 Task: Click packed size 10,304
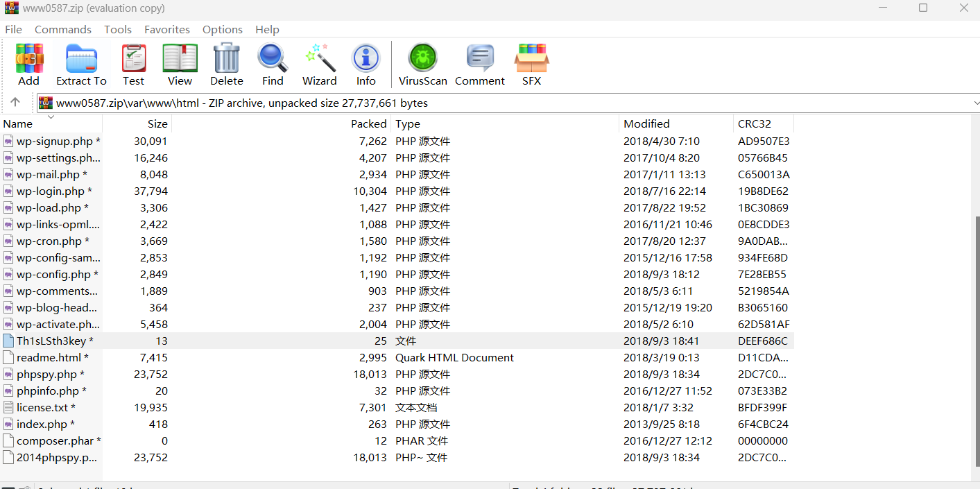pyautogui.click(x=369, y=191)
